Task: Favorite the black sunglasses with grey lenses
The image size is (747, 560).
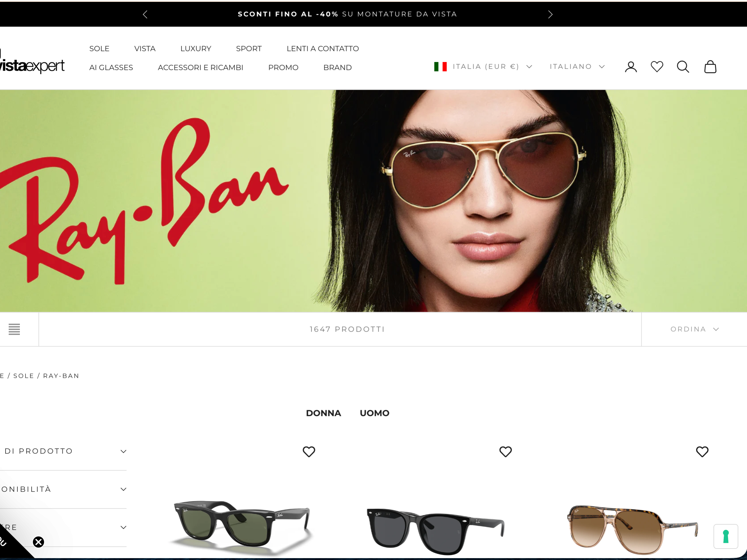Action: (x=505, y=451)
